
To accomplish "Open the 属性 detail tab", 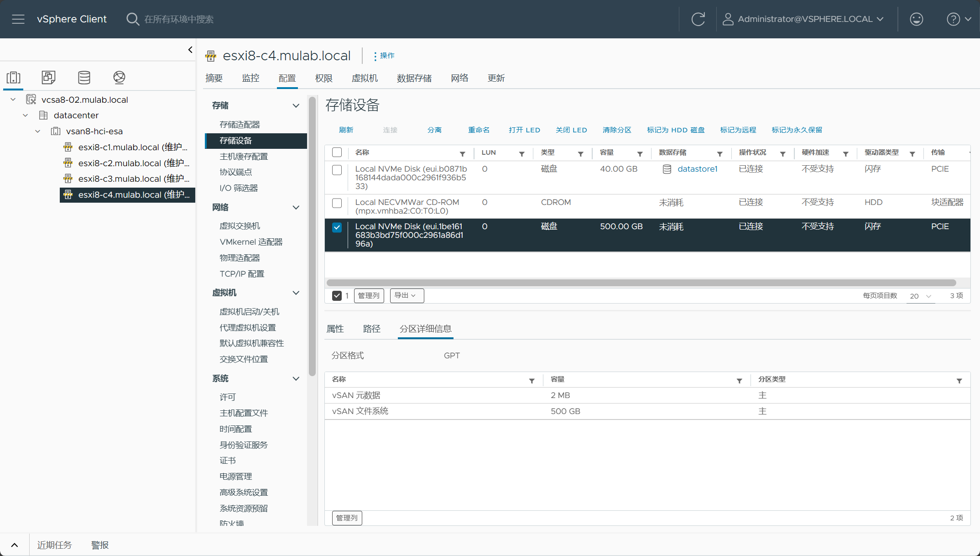I will [335, 329].
